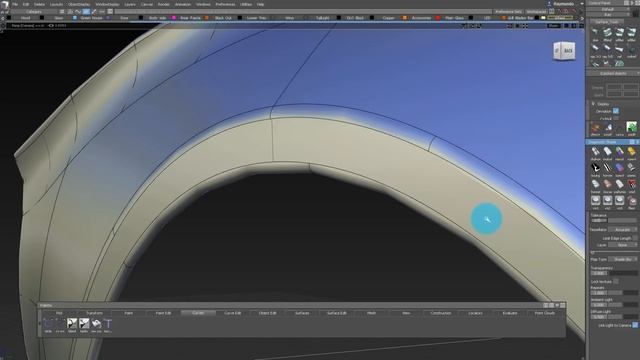Open the File menu

coord(15,4)
